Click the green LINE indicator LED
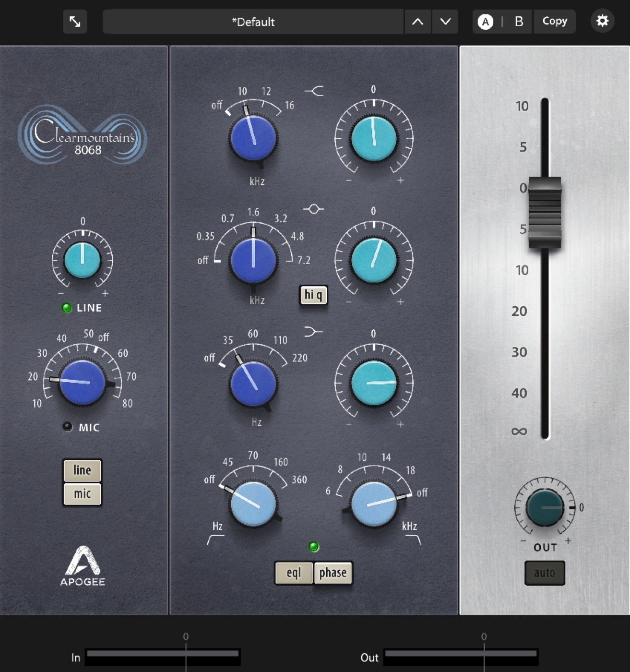The image size is (630, 672). coord(67,308)
